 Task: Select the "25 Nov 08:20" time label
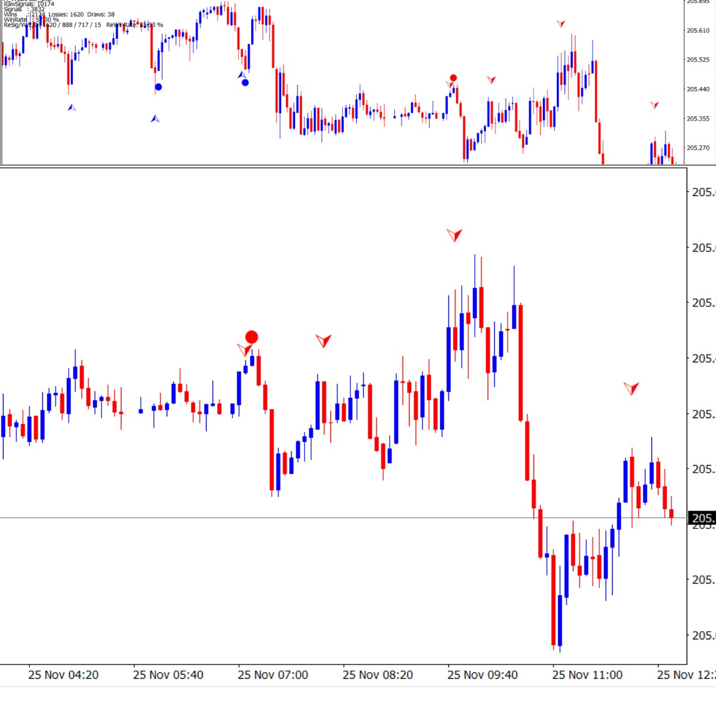[x=378, y=675]
